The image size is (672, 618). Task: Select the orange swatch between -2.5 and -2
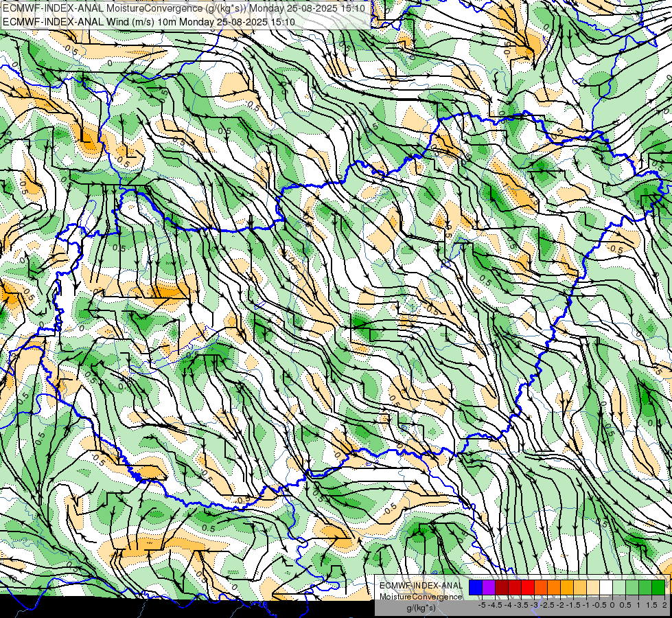(554, 587)
